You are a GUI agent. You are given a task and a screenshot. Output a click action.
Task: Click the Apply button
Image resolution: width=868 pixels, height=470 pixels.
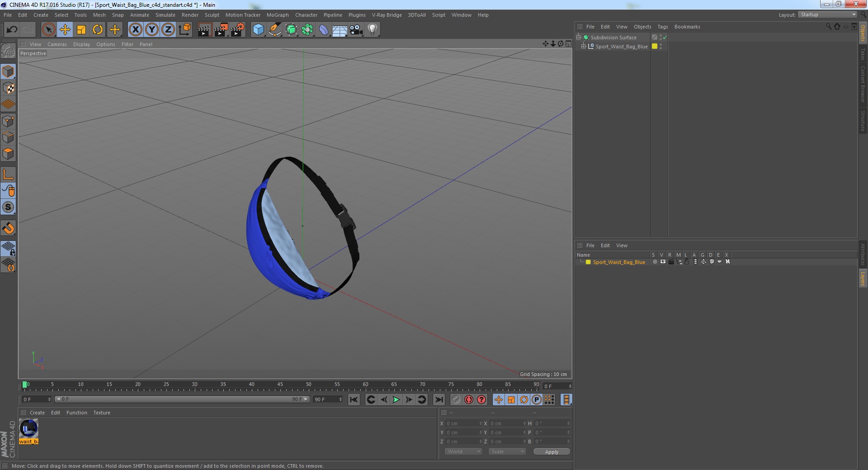click(552, 452)
